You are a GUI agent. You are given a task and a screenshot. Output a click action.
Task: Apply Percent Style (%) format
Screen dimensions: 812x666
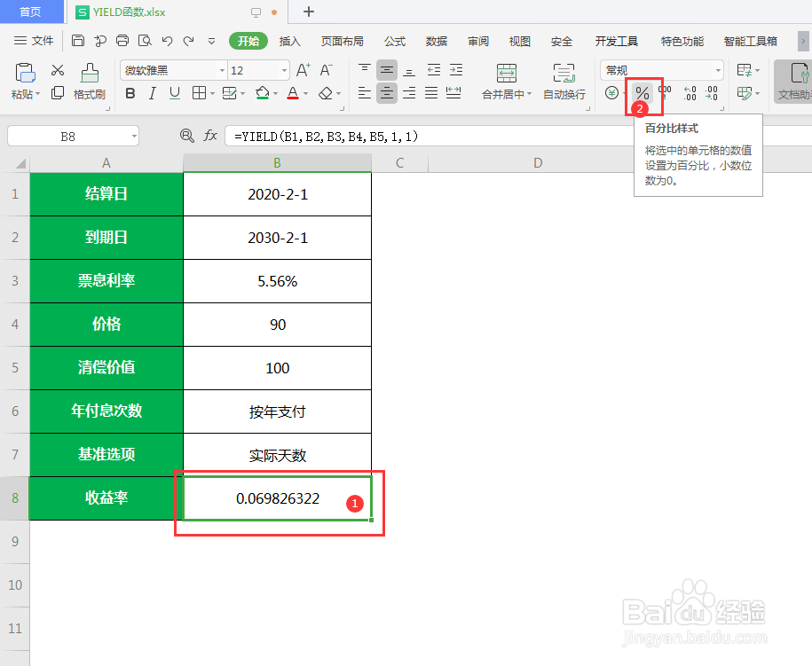[643, 93]
